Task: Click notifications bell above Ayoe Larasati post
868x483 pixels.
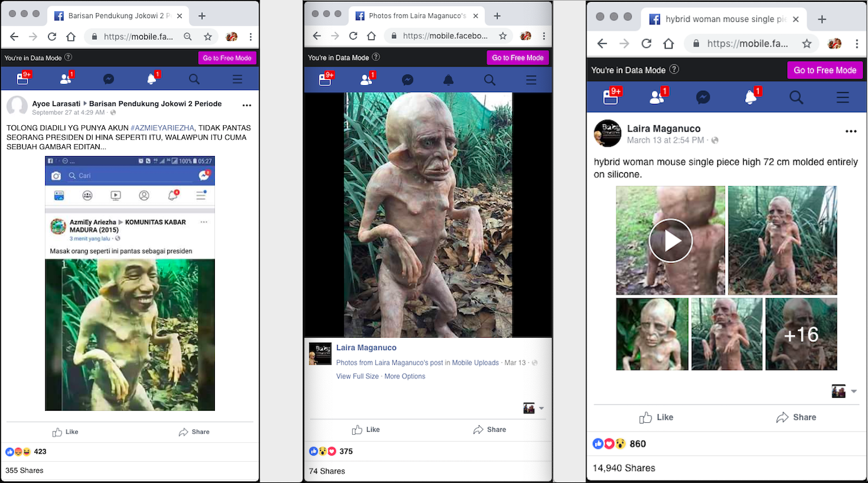Action: pos(151,79)
